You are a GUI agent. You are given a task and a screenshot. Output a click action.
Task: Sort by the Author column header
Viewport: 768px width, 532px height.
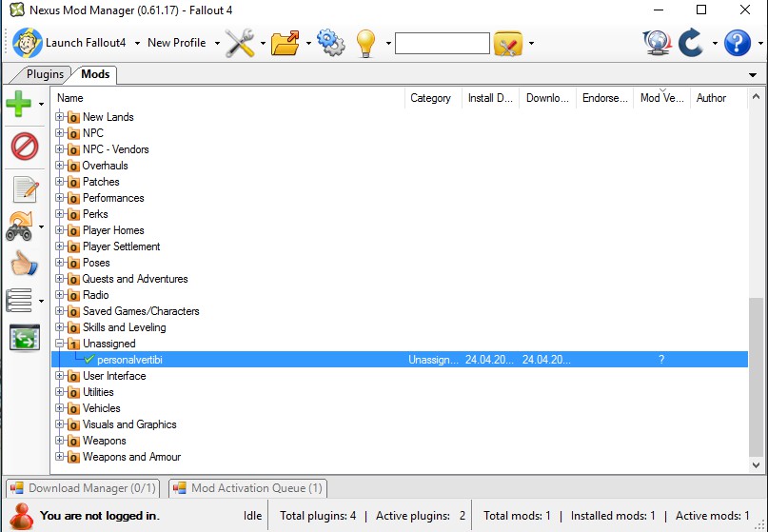(719, 98)
